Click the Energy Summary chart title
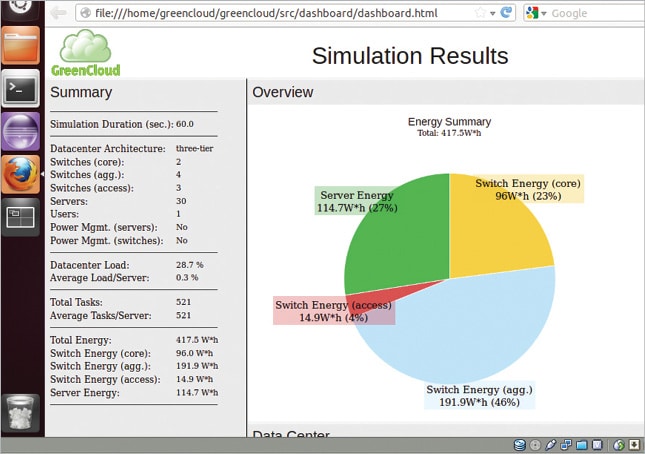Image resolution: width=645 pixels, height=454 pixels. (449, 122)
